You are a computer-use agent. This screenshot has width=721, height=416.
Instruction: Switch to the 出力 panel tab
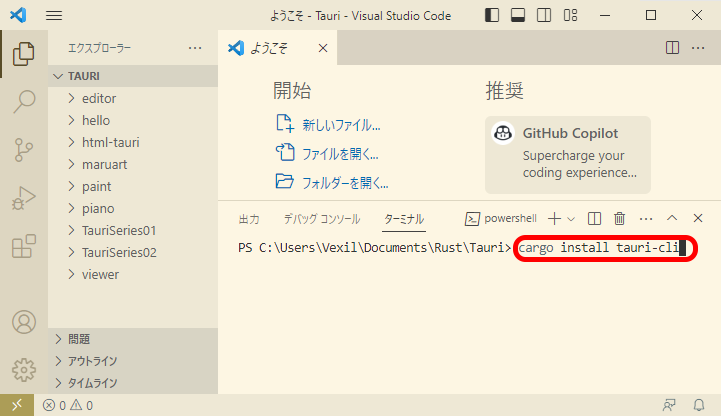[249, 218]
